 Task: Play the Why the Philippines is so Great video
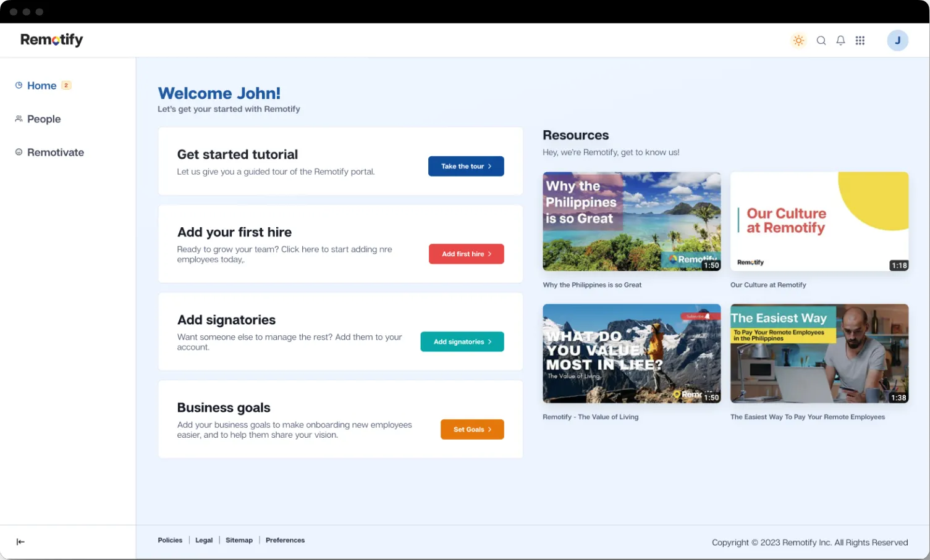[632, 221]
